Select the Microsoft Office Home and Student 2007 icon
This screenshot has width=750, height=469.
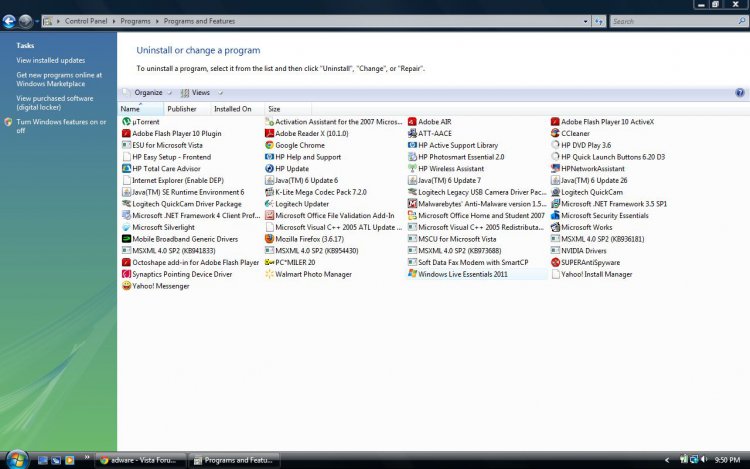pos(412,216)
